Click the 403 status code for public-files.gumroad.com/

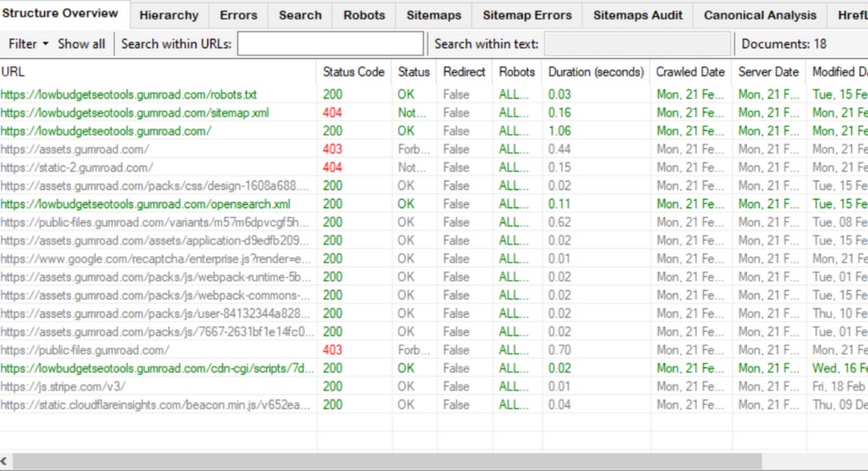(333, 351)
